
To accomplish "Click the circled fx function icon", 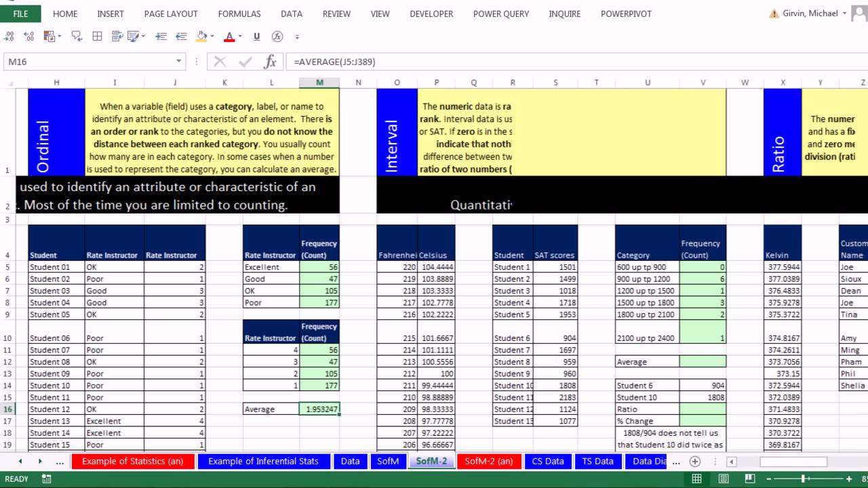I will coord(277,37).
